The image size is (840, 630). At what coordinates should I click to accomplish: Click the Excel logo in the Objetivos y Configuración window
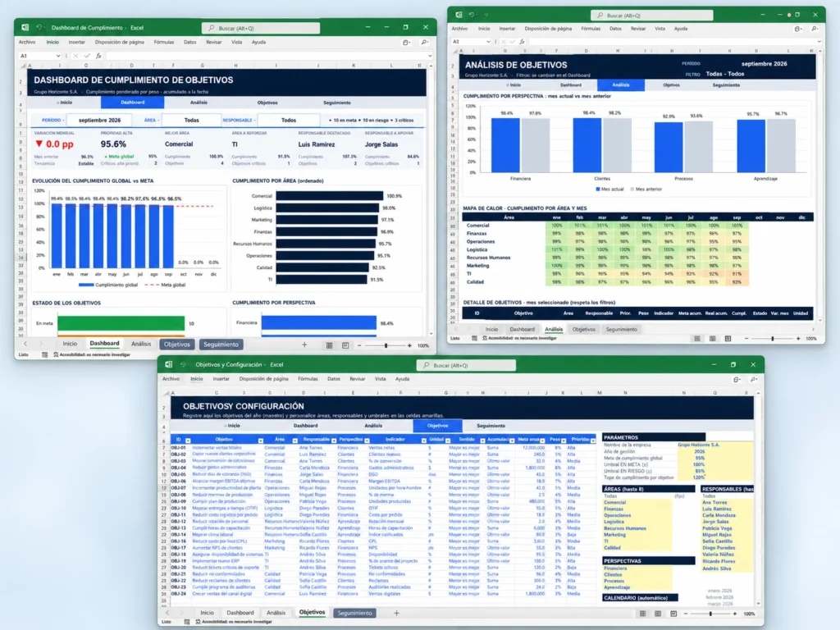coord(168,364)
